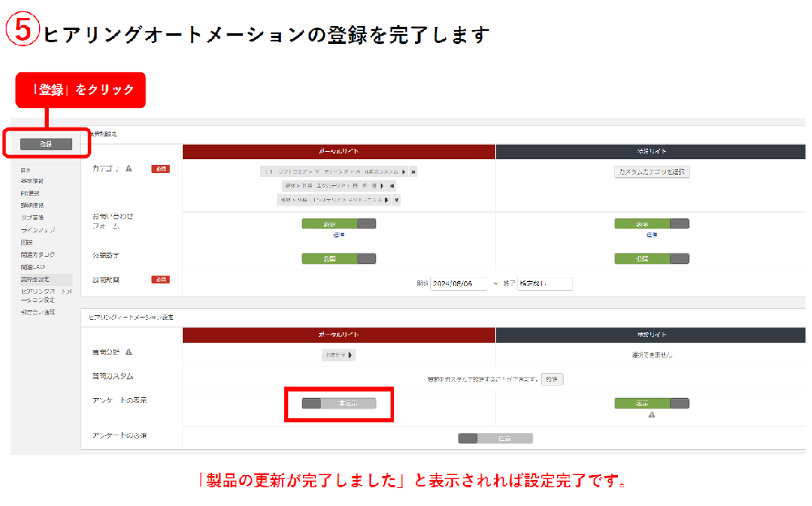Toggle 特設サイト 公開 publish switch
The image size is (812, 506).
[x=651, y=259]
